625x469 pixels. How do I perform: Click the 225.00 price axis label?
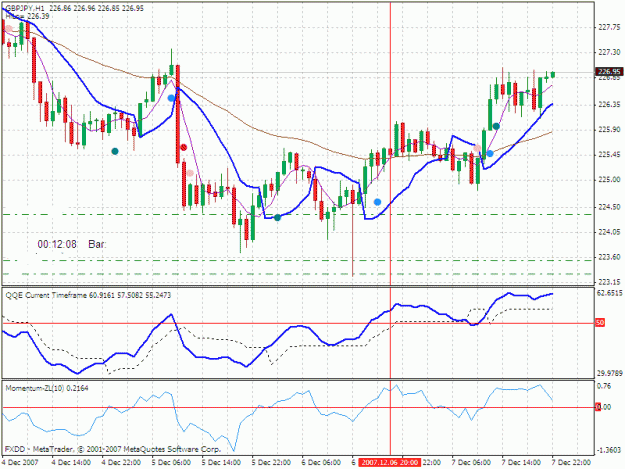609,180
